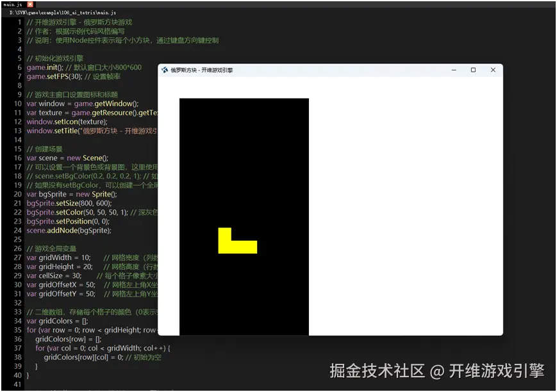Click the minimize icon of the Tetris window
Image resolution: width=557 pixels, height=392 pixels.
454,70
